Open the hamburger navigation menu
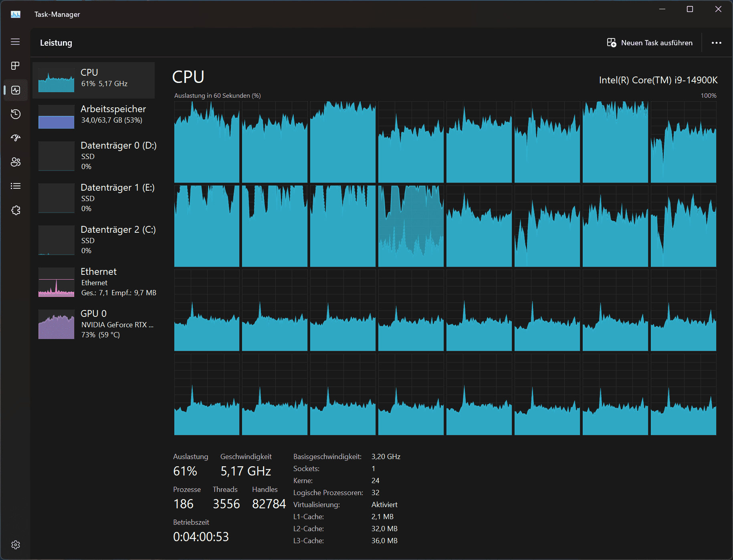This screenshot has width=733, height=560. pyautogui.click(x=15, y=42)
